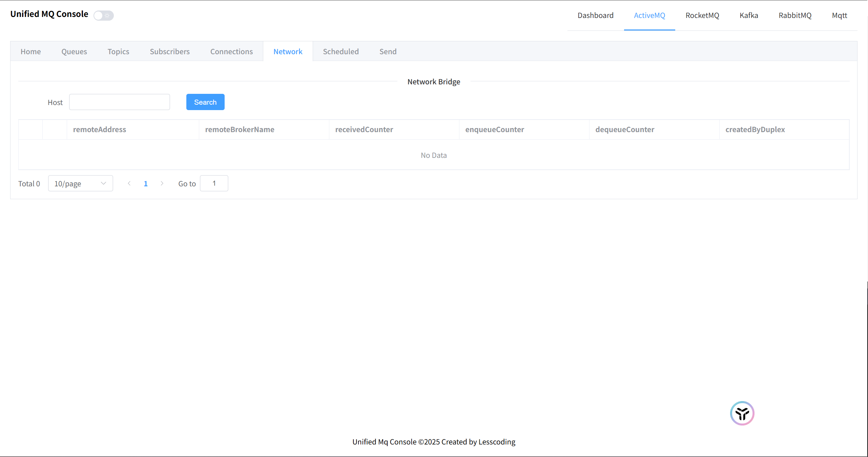Screen dimensions: 868x457
Task: Open the RabbitMQ menu item
Action: [795, 15]
